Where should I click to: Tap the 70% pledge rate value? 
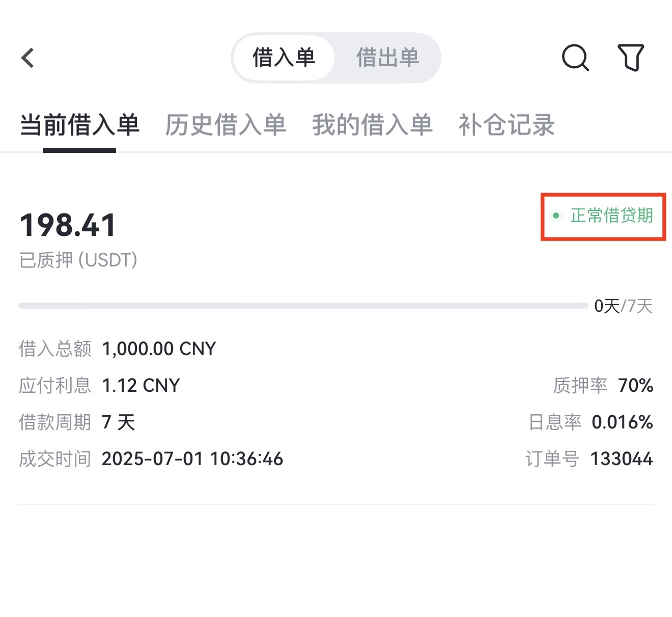click(x=635, y=386)
